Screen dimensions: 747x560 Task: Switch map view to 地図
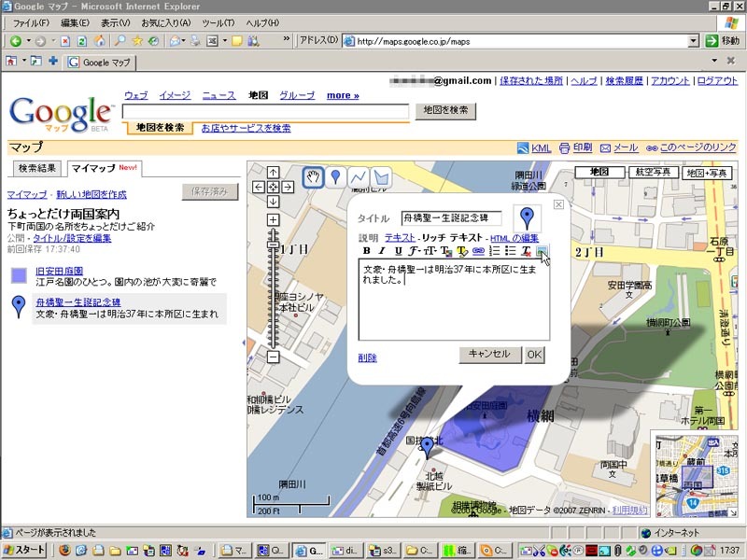[599, 172]
